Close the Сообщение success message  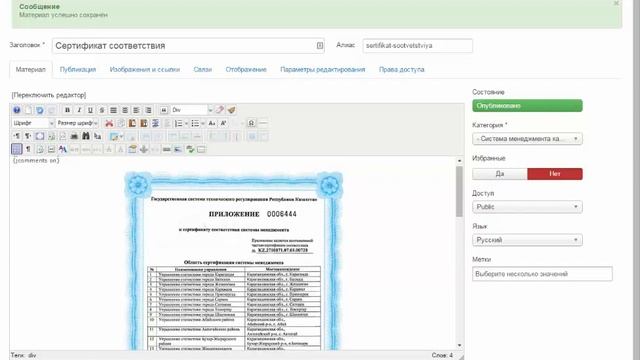[616, 3]
